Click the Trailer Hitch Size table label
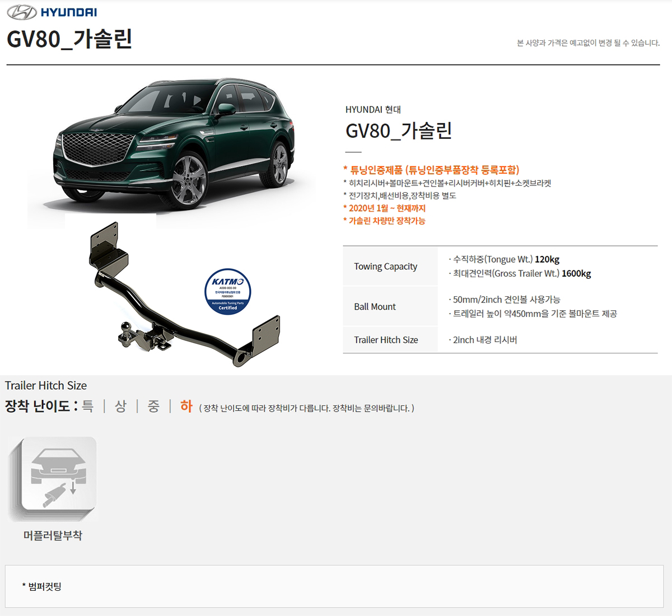The width and height of the screenshot is (672, 616). click(386, 340)
